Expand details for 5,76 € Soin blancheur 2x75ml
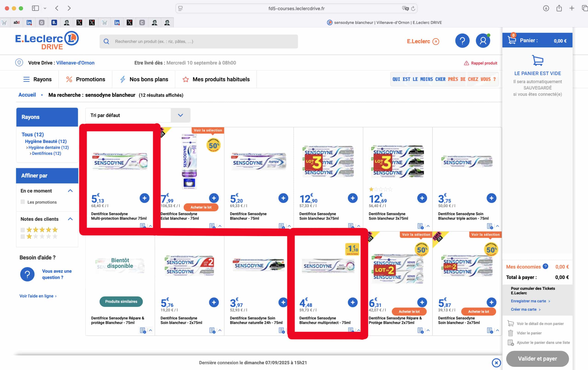The height and width of the screenshot is (370, 588). pyautogui.click(x=220, y=330)
